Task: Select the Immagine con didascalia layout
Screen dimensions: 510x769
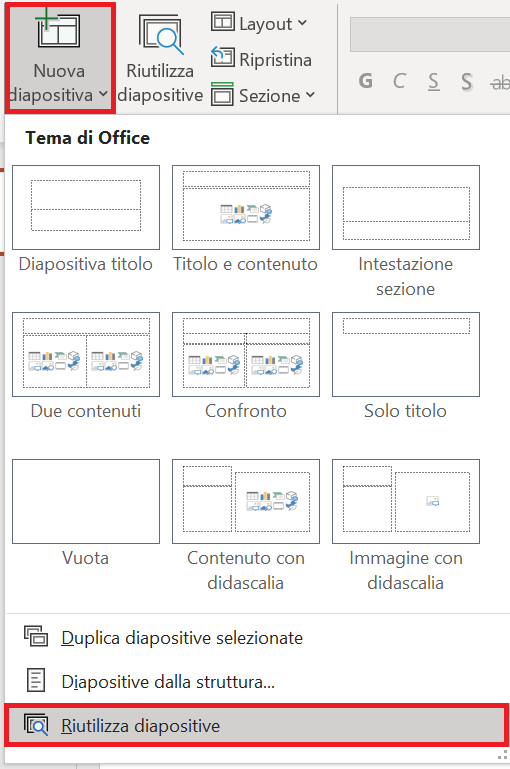Action: [x=406, y=501]
